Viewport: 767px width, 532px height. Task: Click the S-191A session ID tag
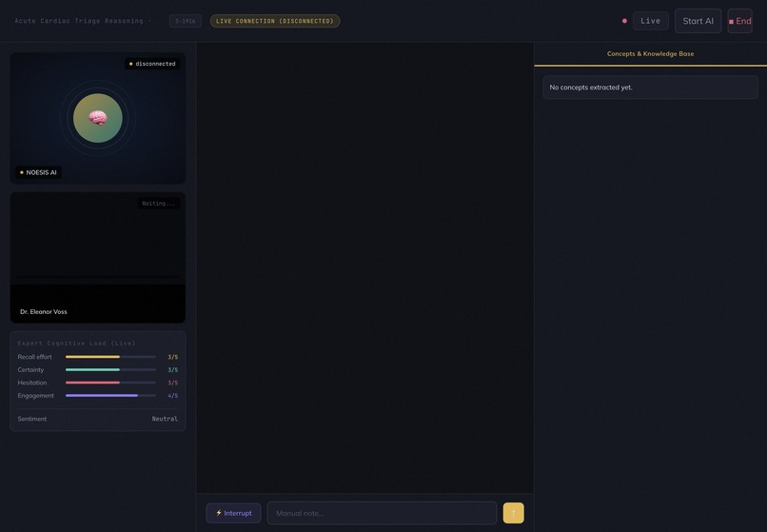(186, 21)
